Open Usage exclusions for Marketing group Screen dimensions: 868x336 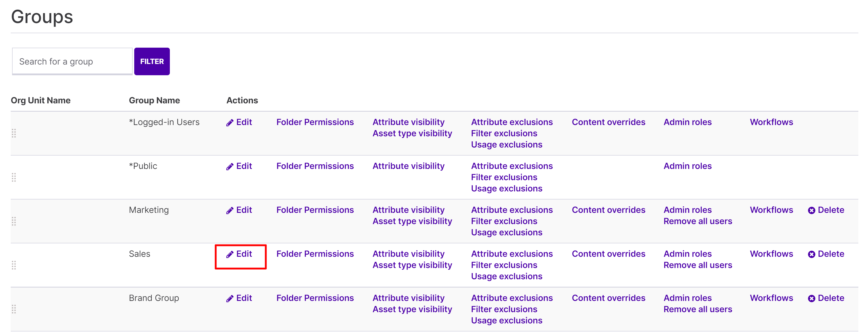(506, 233)
